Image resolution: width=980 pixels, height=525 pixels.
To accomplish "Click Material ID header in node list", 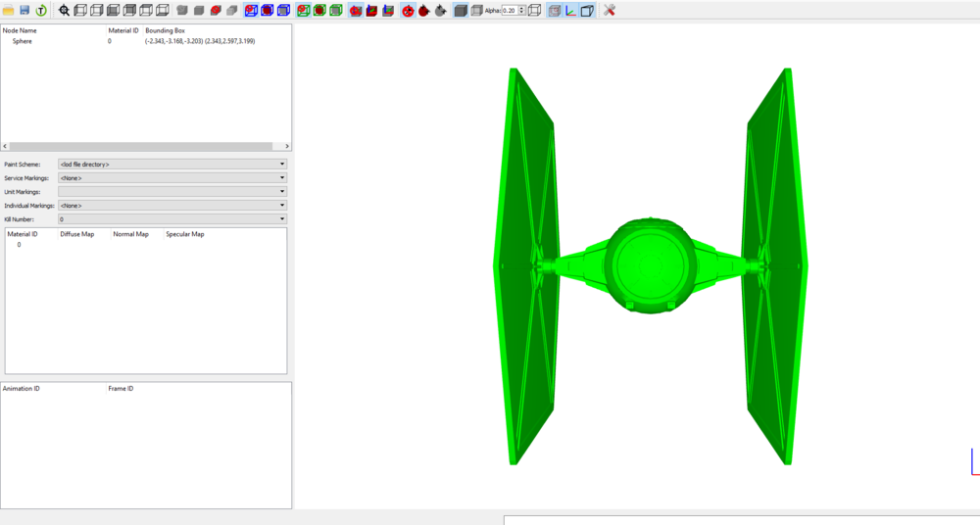I will (x=123, y=30).
